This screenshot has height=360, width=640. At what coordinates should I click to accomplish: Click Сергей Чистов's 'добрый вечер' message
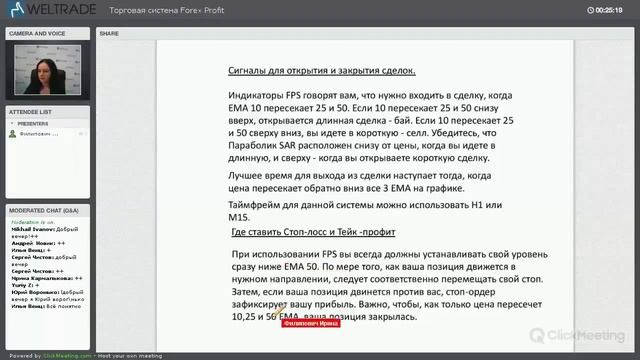coord(44,261)
